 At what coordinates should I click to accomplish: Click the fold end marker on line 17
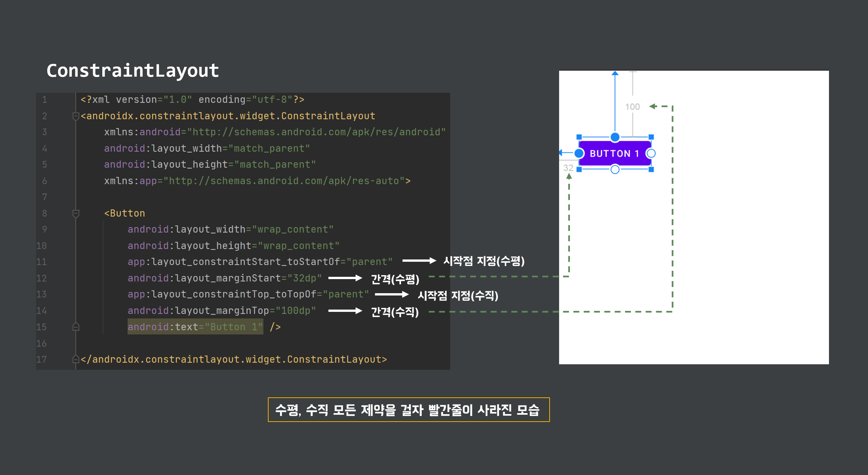click(76, 359)
